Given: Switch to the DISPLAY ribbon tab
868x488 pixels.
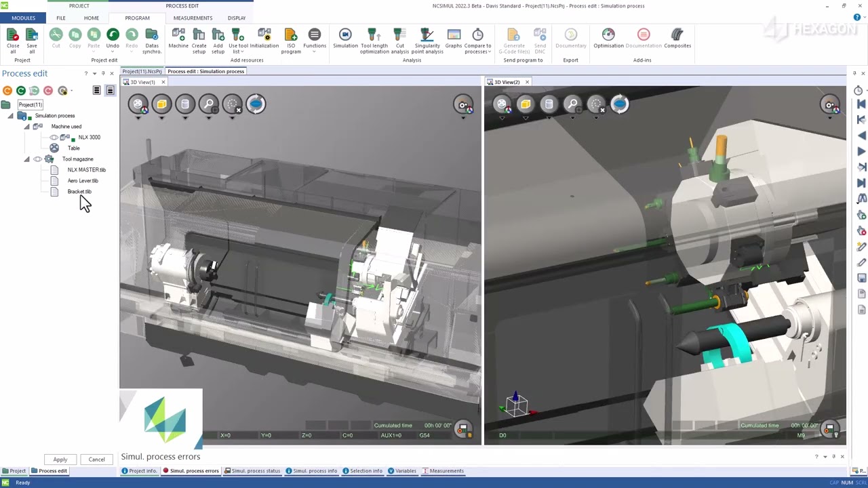Looking at the screenshot, I should [x=237, y=18].
